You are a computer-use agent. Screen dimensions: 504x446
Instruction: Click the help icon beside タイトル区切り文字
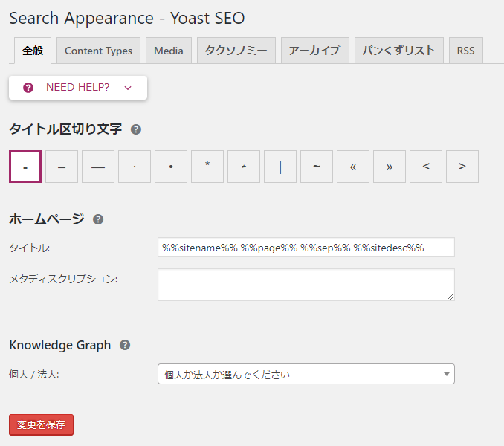[135, 129]
